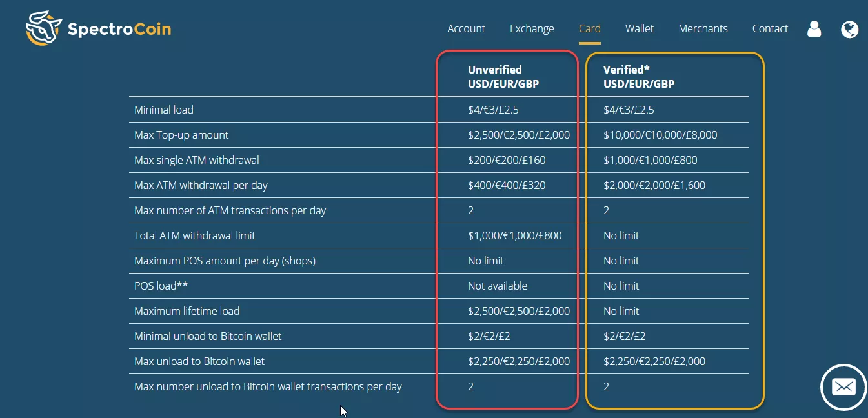Select the Card tab

tap(590, 28)
